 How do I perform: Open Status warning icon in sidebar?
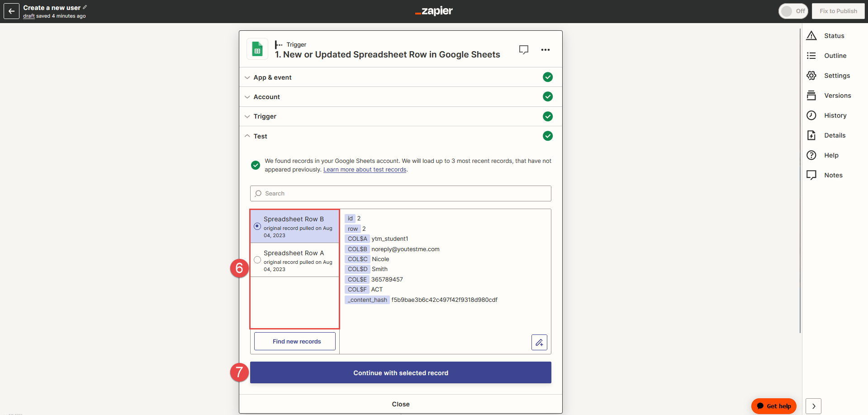(811, 35)
